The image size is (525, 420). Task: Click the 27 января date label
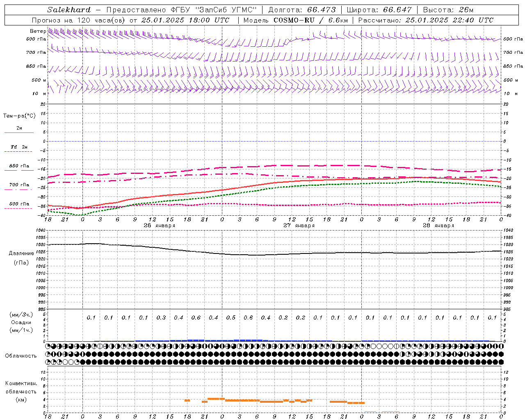coord(299,226)
